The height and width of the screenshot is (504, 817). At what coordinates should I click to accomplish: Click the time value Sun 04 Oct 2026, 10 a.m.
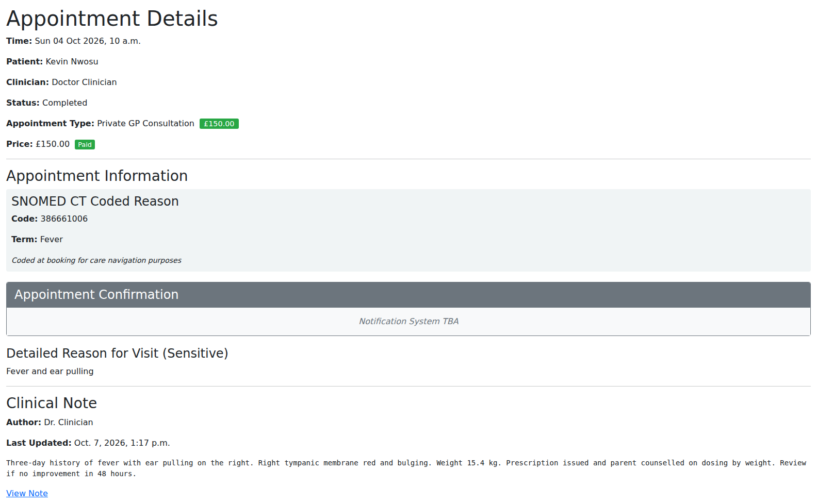tap(88, 41)
